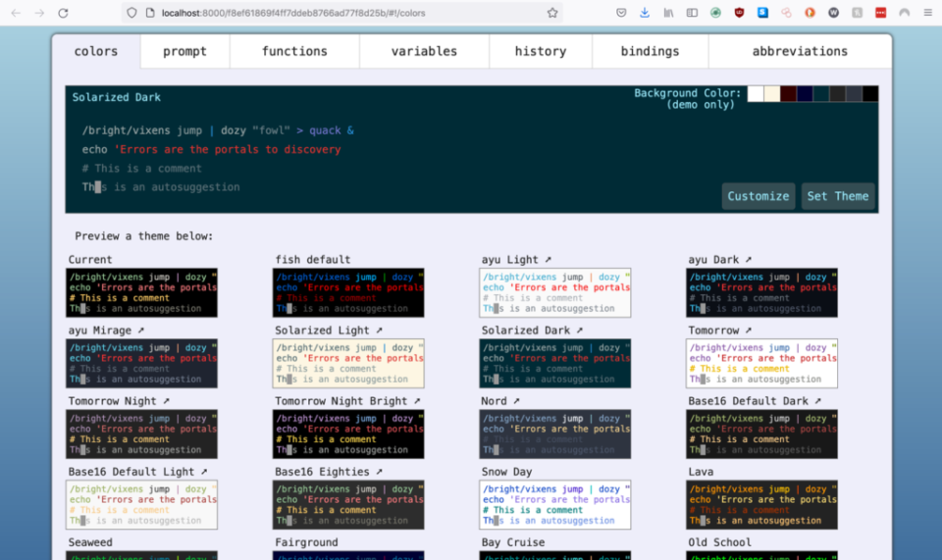Preview the ayu Mirage theme thumbnail
The height and width of the screenshot is (560, 942).
tap(141, 364)
